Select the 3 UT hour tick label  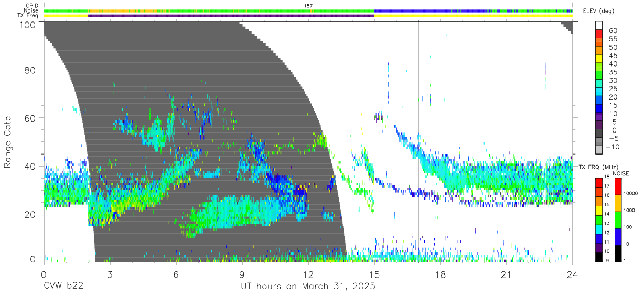(110, 274)
